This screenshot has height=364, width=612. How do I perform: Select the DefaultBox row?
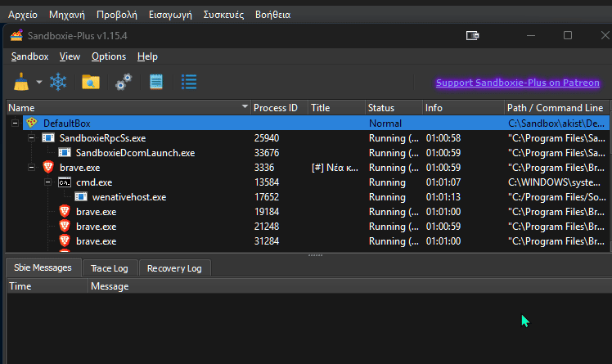tap(308, 124)
